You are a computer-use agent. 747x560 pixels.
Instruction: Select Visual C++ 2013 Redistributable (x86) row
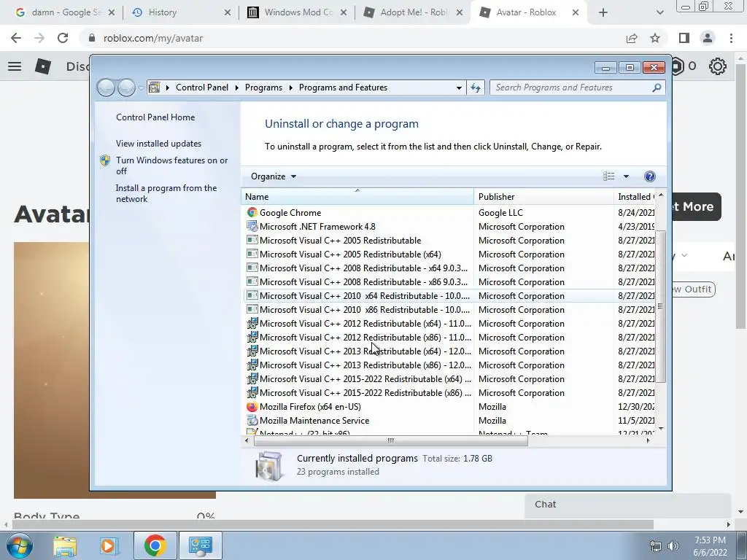[449, 365]
